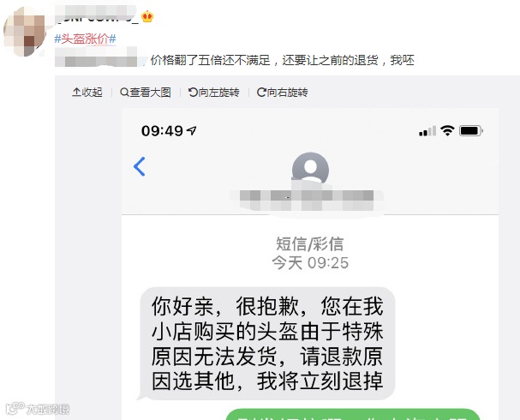The image size is (520, 420).
Task: Click the cellular signal bars icon
Action: [427, 131]
